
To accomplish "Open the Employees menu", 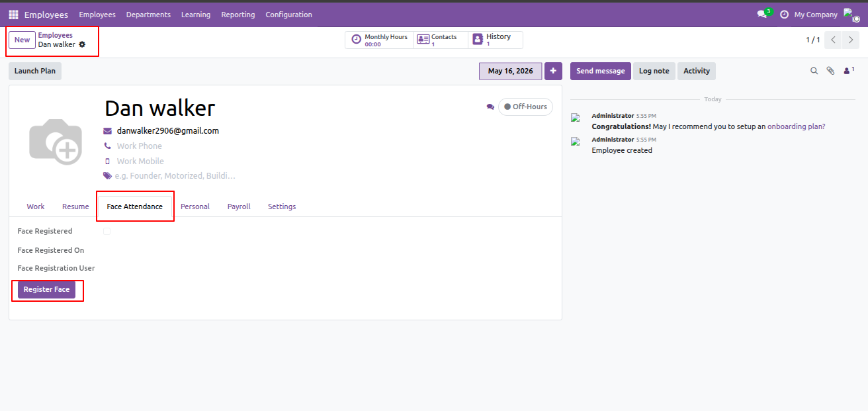I will pyautogui.click(x=97, y=15).
